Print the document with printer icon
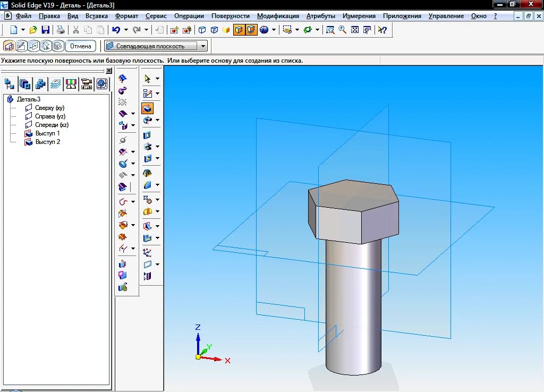544x392 pixels. click(x=61, y=30)
